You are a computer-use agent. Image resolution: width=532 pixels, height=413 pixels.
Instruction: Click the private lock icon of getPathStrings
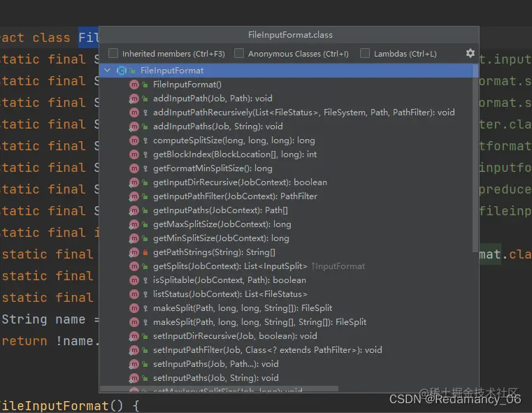[145, 252]
